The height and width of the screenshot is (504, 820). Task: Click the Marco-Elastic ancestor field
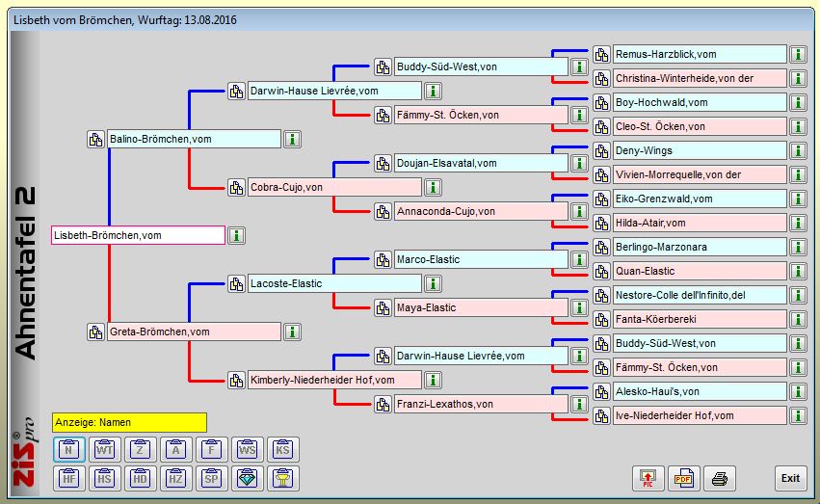[480, 259]
